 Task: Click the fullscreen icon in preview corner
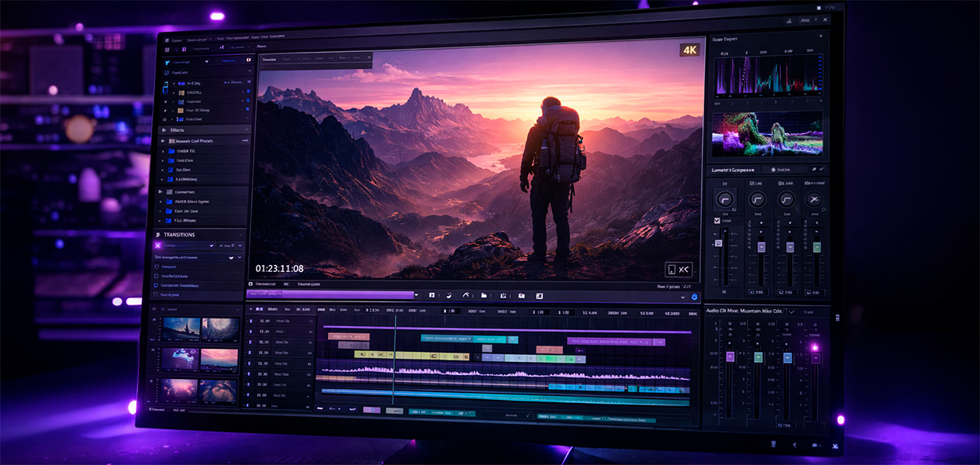(678, 270)
